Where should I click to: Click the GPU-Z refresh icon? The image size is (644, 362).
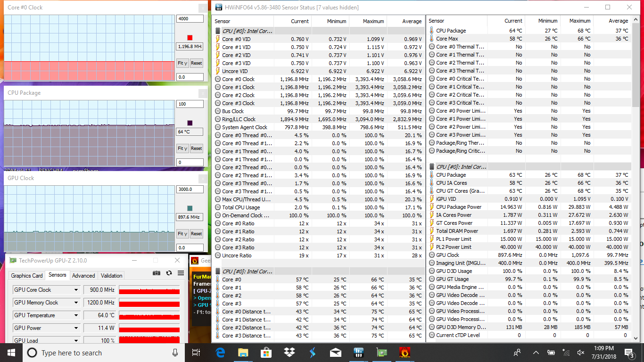(169, 273)
